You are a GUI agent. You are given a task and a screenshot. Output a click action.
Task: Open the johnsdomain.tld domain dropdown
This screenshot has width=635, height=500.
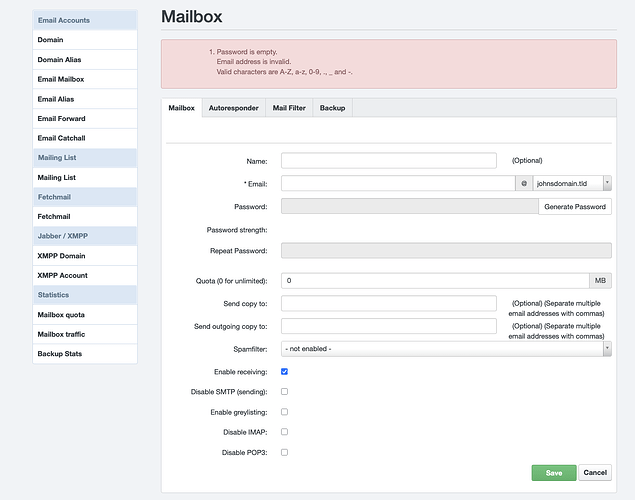[x=572, y=183]
